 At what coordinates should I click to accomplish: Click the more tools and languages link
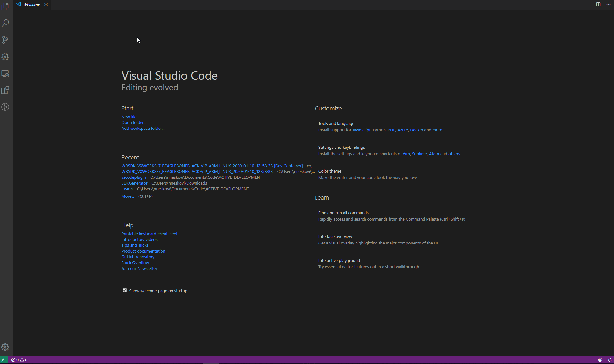tap(437, 130)
